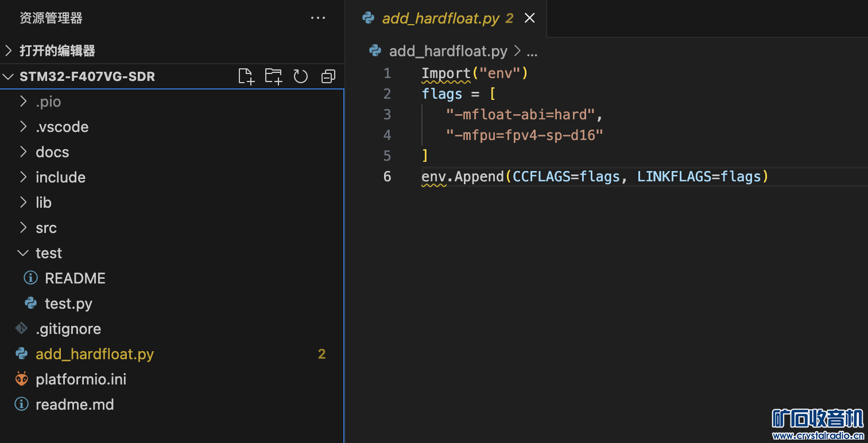
Task: Expand the .pio folder
Action: click(x=48, y=102)
